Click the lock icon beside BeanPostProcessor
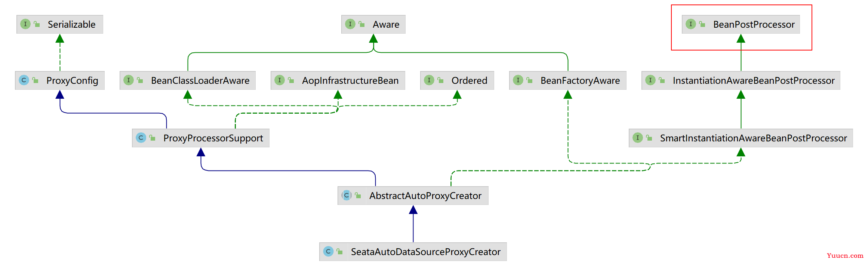The height and width of the screenshot is (276, 868). [702, 24]
